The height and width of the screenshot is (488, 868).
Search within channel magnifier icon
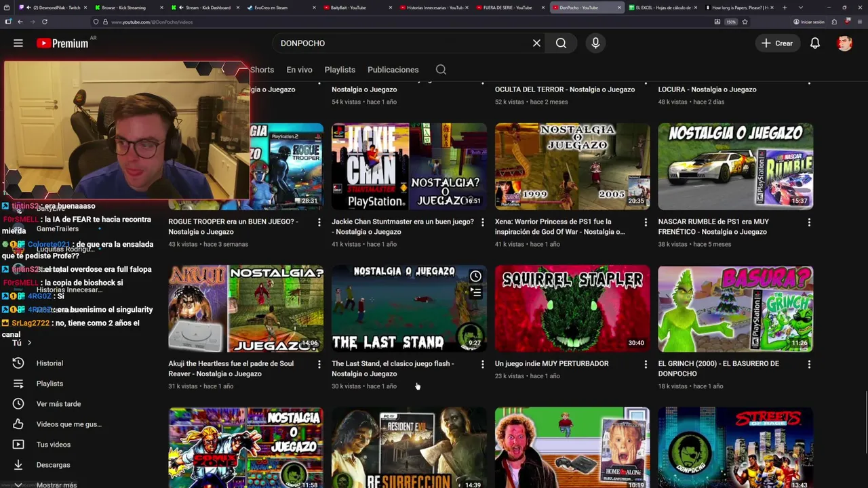(x=441, y=70)
